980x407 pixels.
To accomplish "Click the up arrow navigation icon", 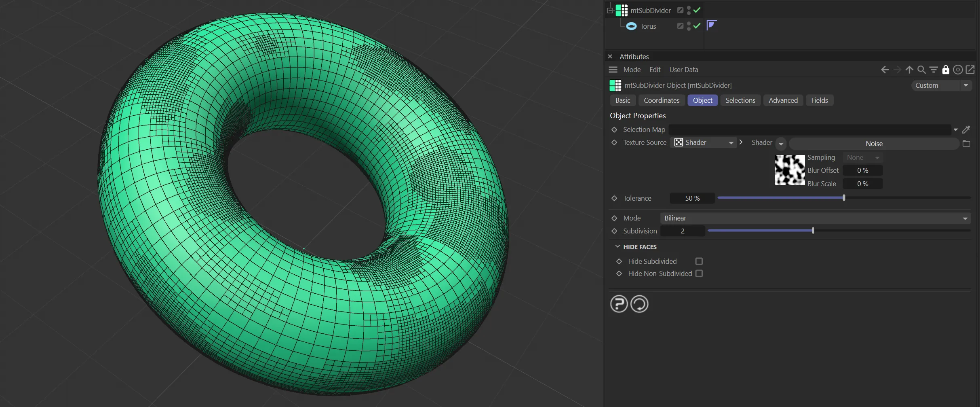I will point(909,70).
